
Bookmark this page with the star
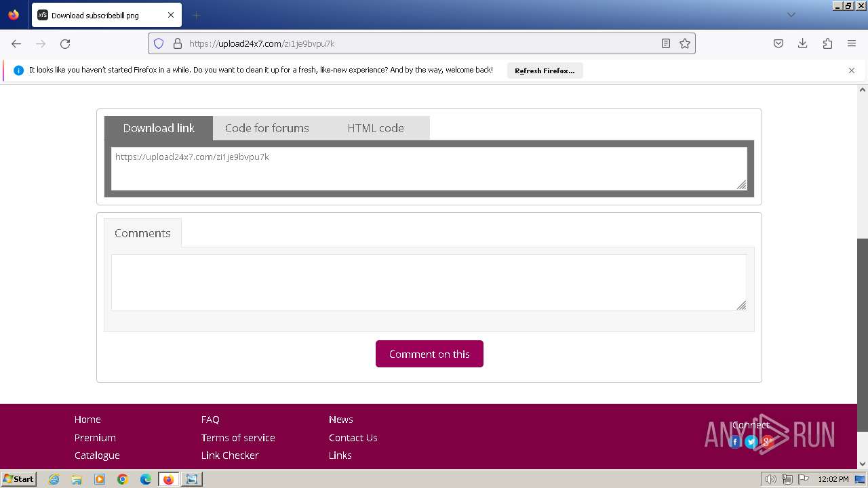[685, 43]
